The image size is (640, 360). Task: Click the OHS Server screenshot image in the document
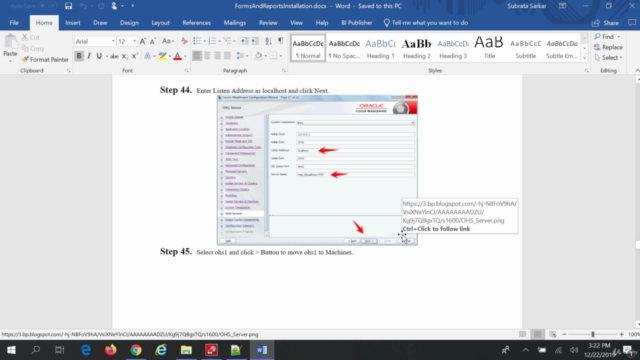(x=317, y=170)
